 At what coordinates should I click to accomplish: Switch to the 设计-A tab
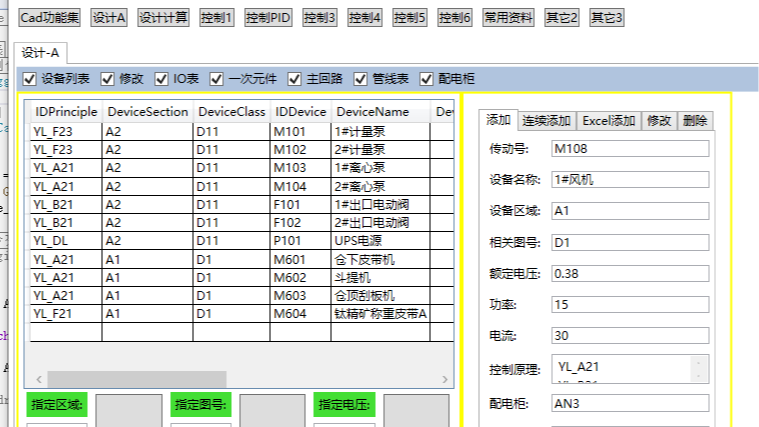point(40,53)
